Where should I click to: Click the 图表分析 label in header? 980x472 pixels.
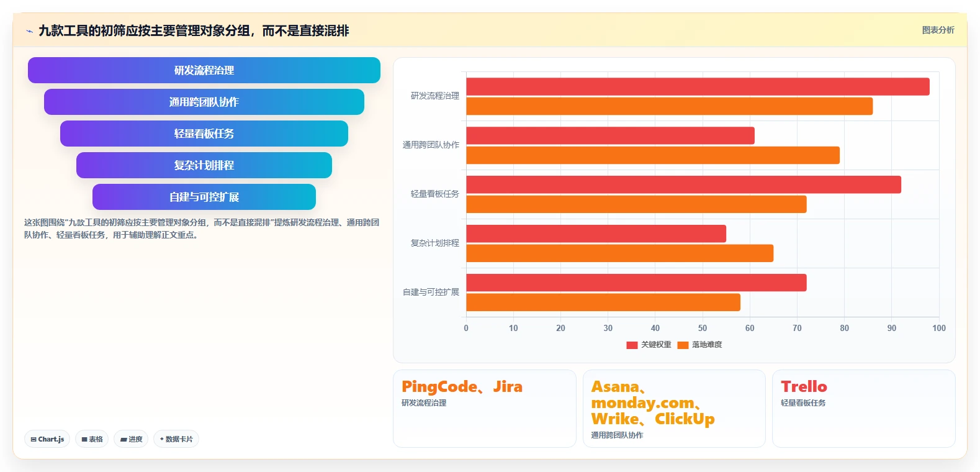tap(938, 30)
